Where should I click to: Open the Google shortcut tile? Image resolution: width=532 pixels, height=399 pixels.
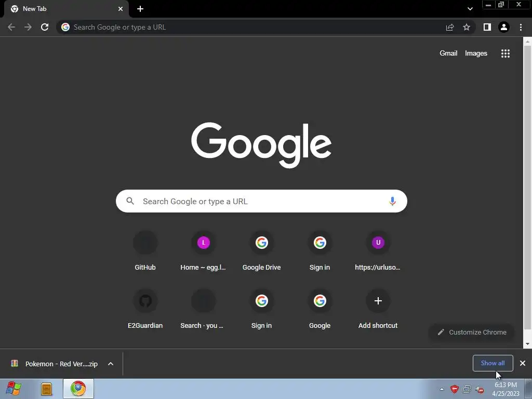(320, 309)
